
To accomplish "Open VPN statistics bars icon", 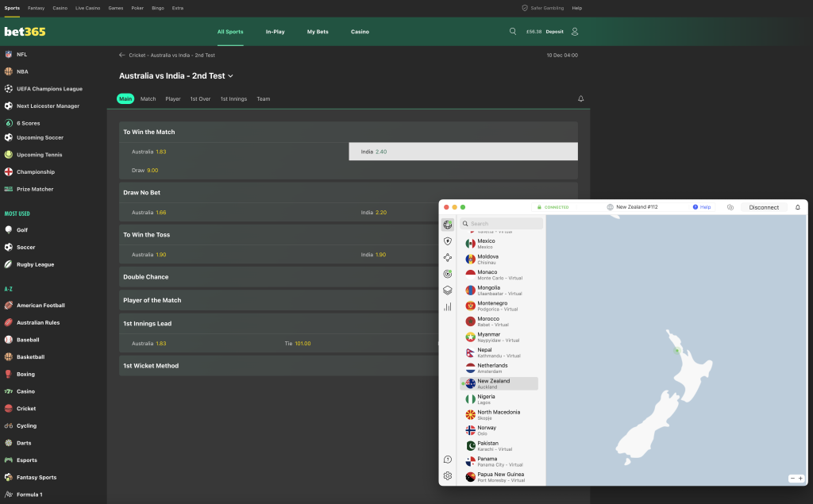I will tap(448, 307).
